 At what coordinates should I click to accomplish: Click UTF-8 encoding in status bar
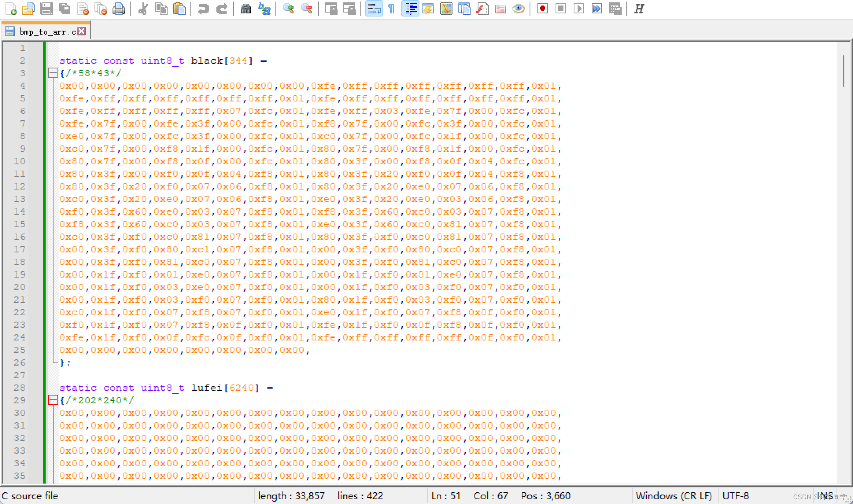tap(735, 496)
